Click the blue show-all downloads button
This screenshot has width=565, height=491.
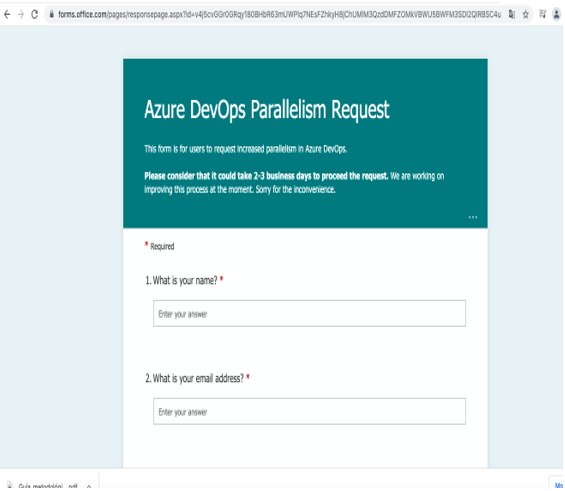[x=559, y=485]
